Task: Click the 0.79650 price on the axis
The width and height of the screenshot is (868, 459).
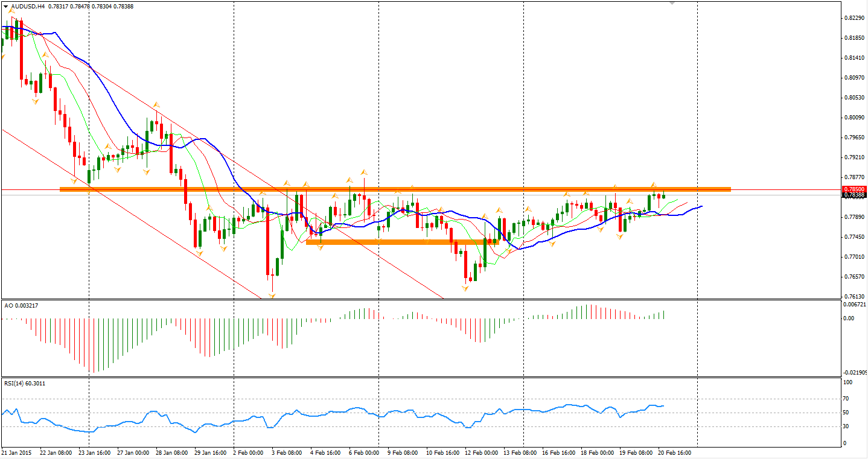Action: 854,138
